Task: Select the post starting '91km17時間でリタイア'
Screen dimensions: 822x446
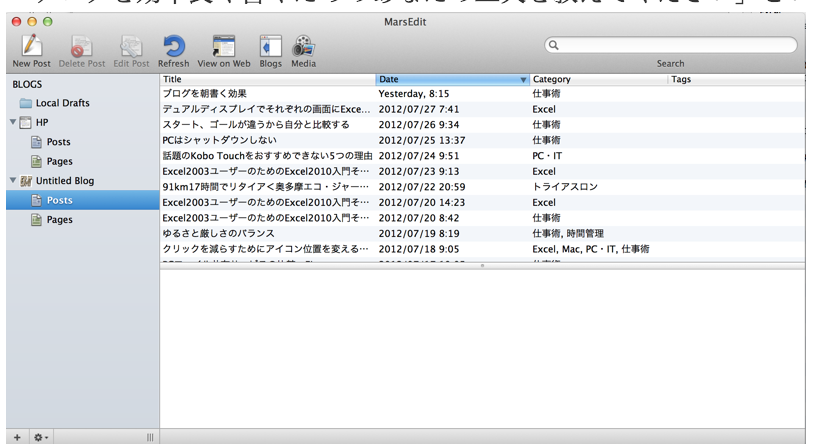Action: (x=265, y=187)
